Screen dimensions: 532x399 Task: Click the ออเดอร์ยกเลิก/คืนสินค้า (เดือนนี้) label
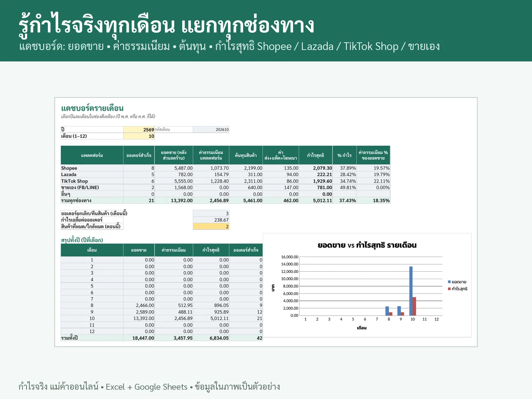(94, 214)
